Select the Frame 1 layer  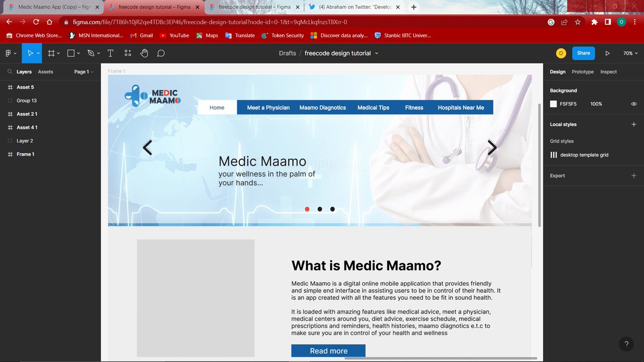(50, 154)
